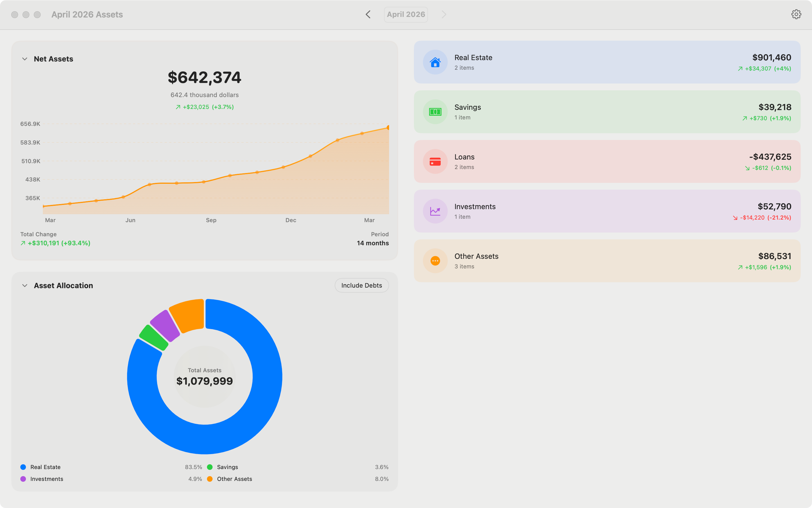Click the $52,790 Investments value

pyautogui.click(x=774, y=207)
